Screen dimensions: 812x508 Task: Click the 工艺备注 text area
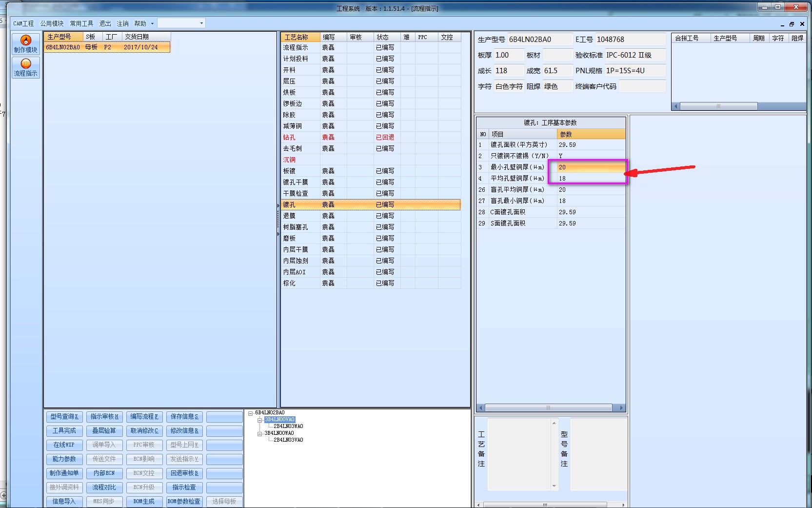pyautogui.click(x=519, y=454)
